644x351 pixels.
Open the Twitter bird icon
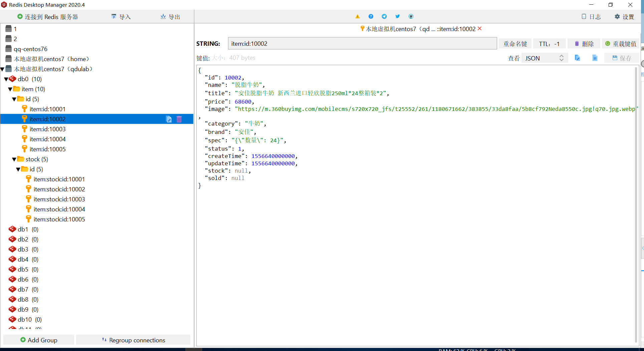[x=397, y=16]
